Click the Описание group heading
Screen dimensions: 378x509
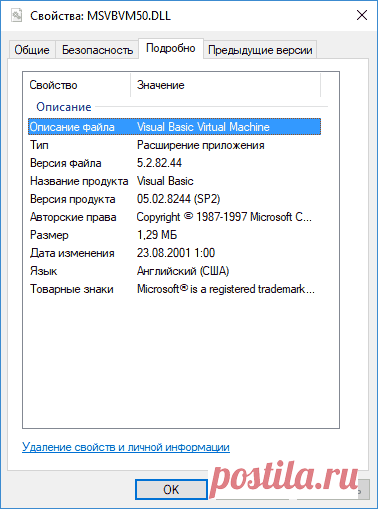pos(64,107)
